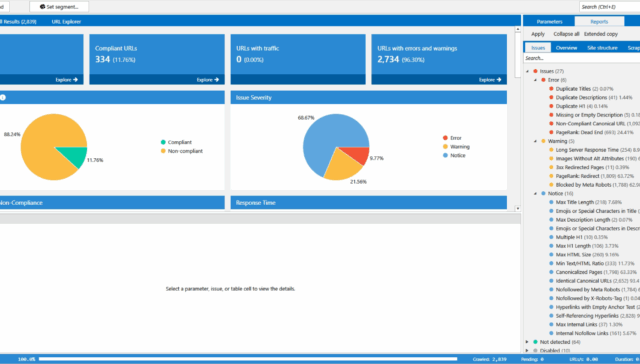Click the red Error slice of the severity pie

357,154
